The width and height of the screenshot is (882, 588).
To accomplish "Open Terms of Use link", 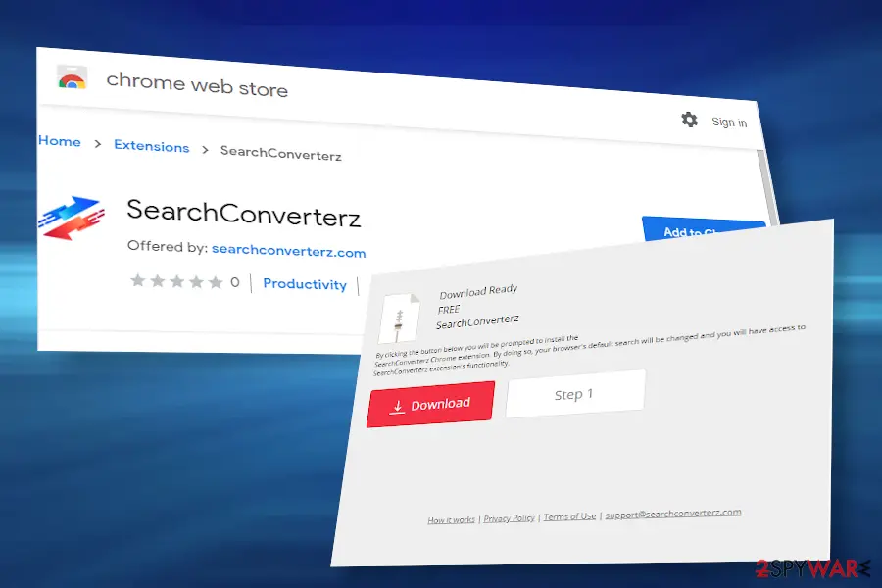I will point(569,516).
